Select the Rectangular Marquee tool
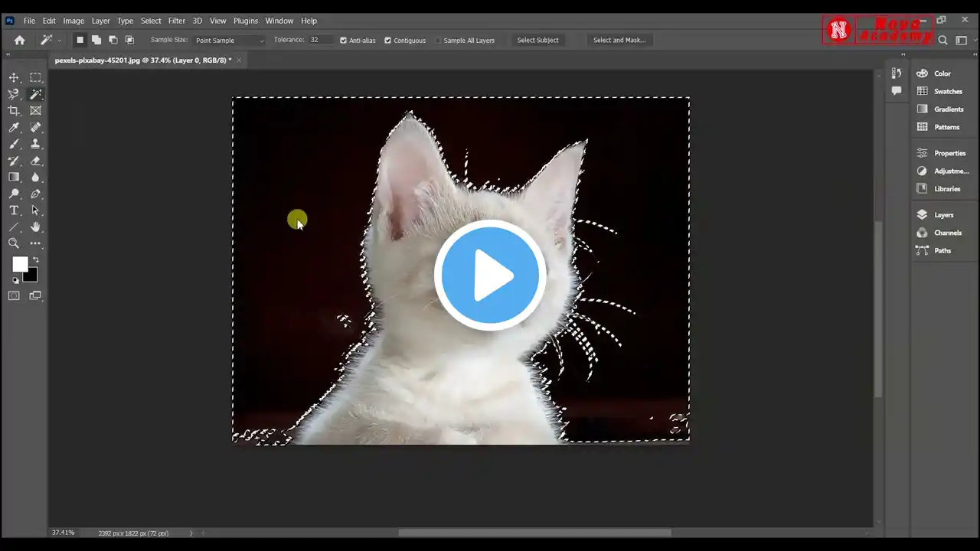 (x=35, y=77)
